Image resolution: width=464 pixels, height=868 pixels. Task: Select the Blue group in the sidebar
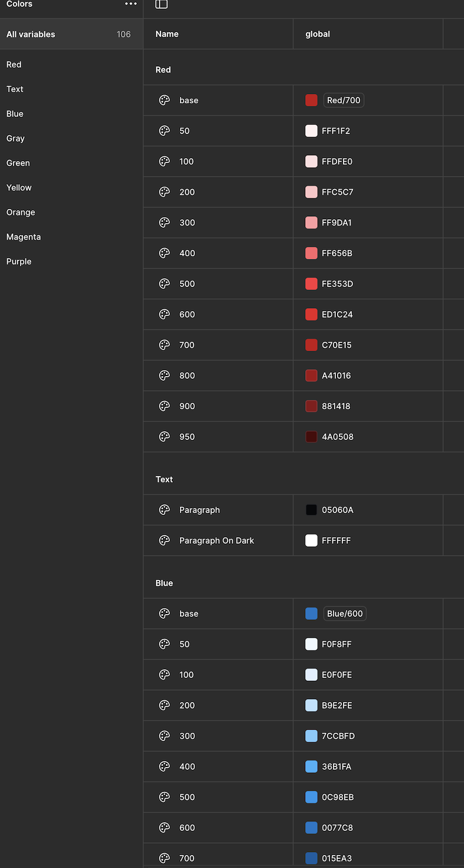14,113
